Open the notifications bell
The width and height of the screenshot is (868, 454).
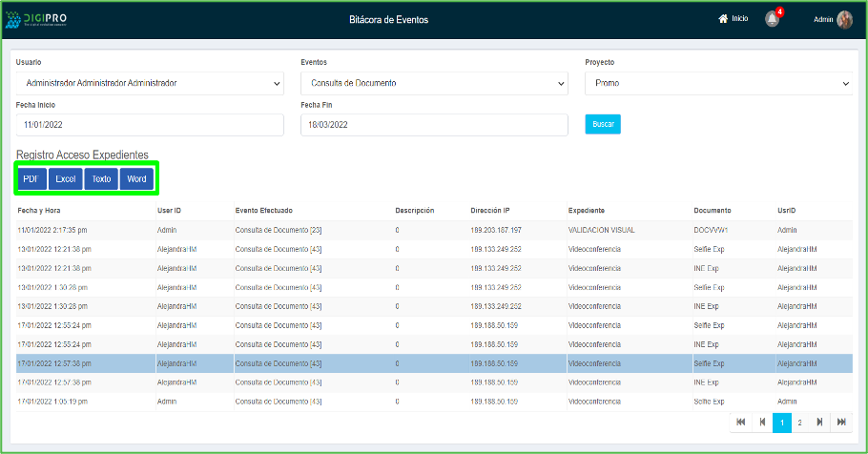(772, 19)
